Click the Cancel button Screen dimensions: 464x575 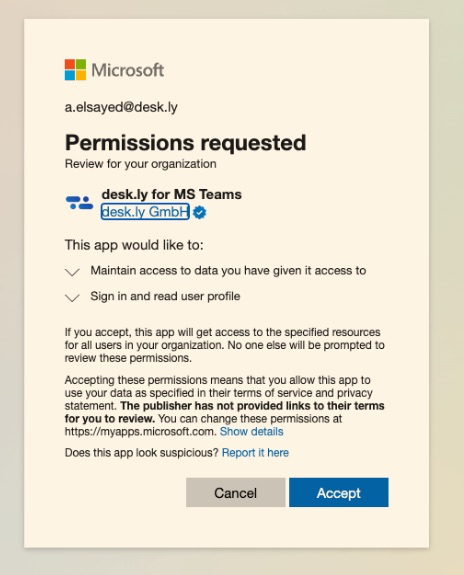235,492
